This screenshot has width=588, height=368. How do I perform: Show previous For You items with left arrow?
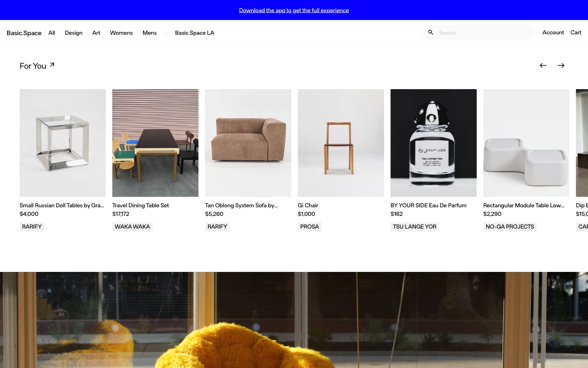tap(543, 65)
